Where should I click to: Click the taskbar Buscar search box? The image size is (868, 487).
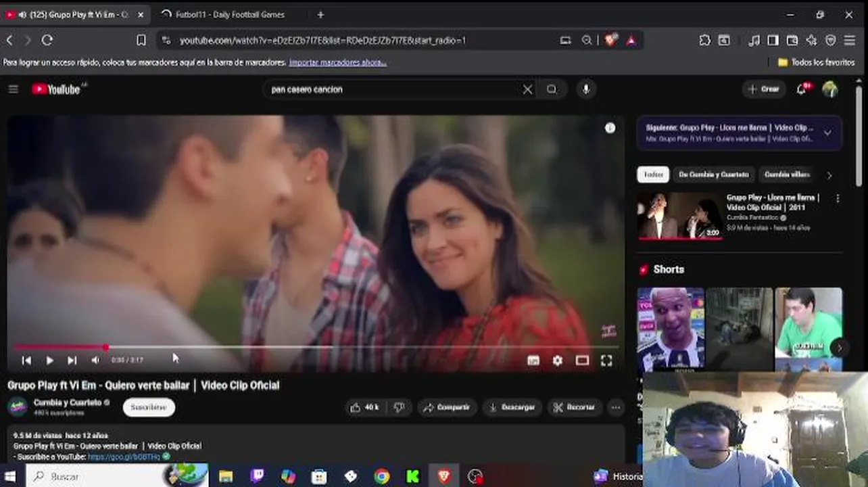[118, 477]
